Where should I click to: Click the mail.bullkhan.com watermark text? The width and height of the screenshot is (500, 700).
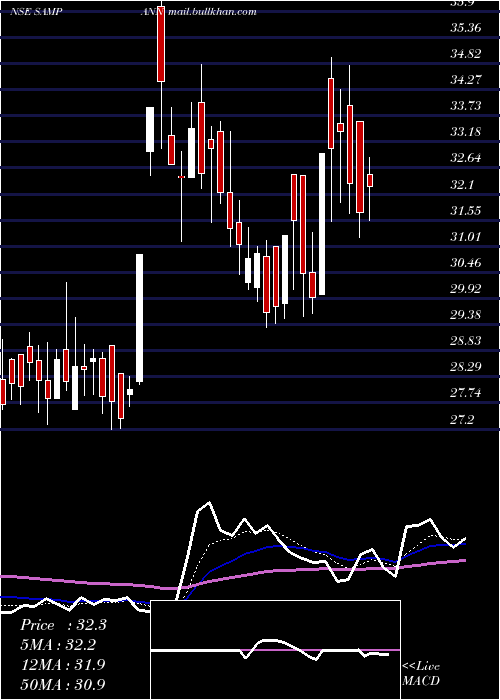pos(212,12)
